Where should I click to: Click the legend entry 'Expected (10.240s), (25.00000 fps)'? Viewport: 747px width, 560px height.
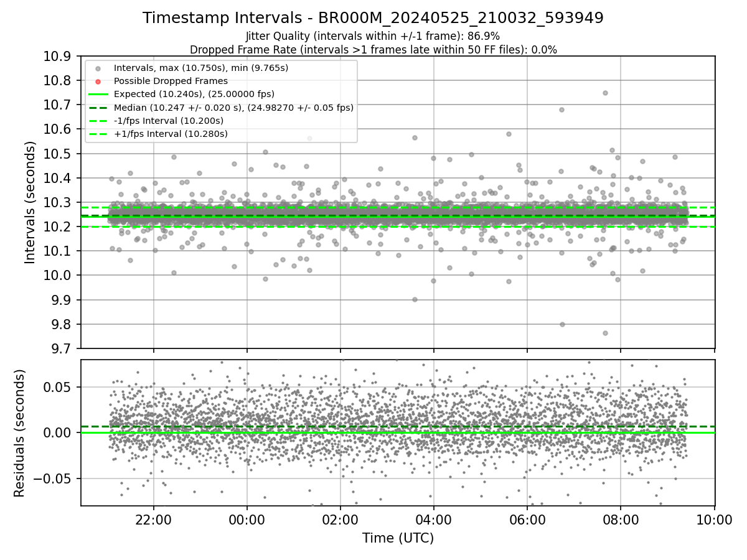(x=194, y=94)
